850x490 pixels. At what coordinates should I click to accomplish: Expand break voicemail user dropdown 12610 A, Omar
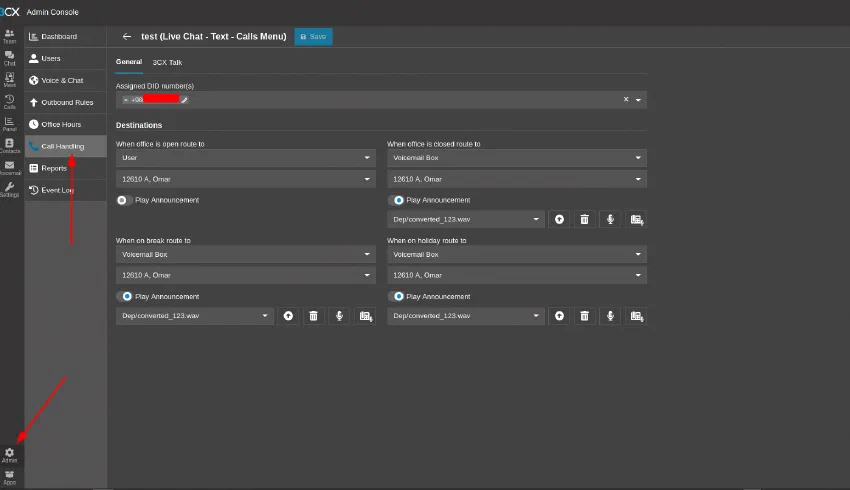click(x=246, y=275)
